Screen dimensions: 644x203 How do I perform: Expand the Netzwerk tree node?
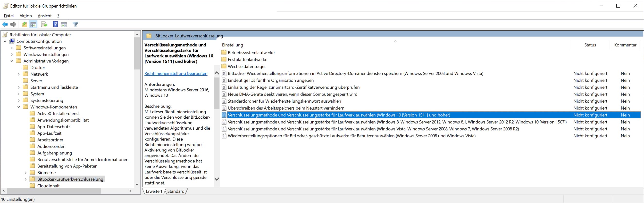[x=19, y=74]
